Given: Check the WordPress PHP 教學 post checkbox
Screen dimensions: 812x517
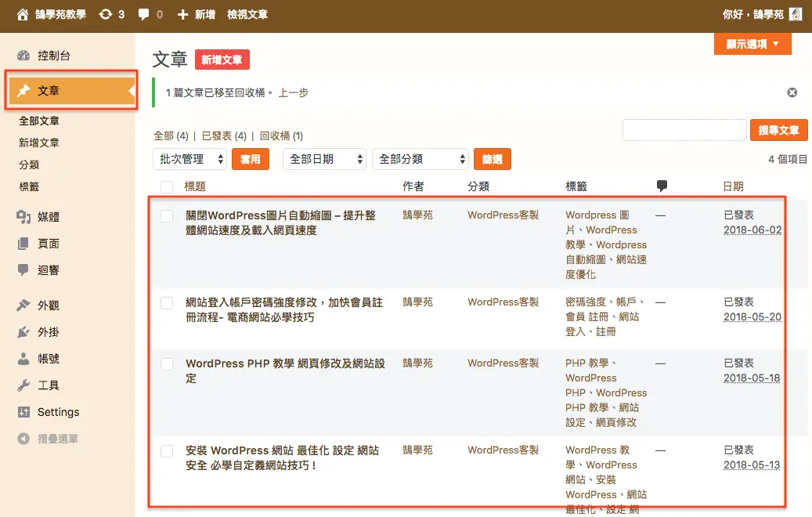Looking at the screenshot, I should tap(167, 364).
